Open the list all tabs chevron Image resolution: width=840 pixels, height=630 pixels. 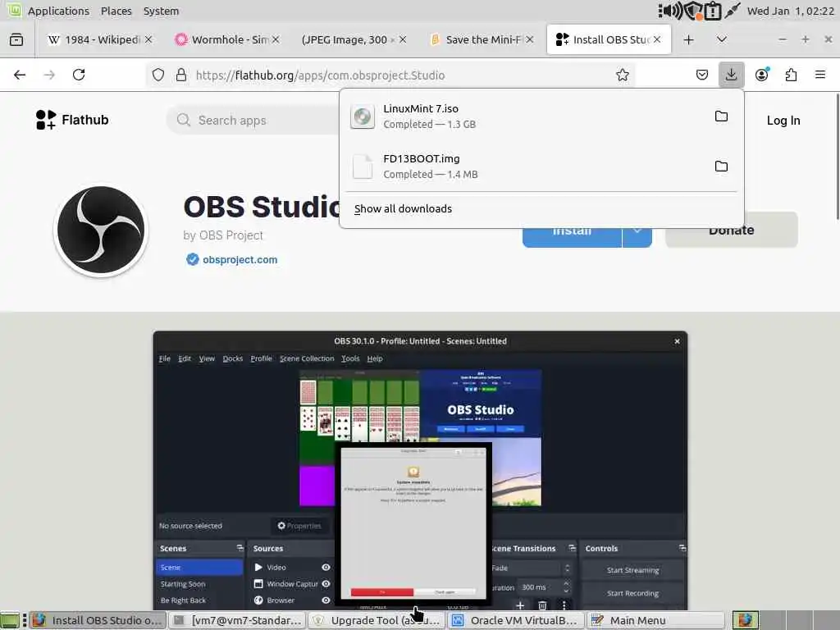tap(722, 39)
